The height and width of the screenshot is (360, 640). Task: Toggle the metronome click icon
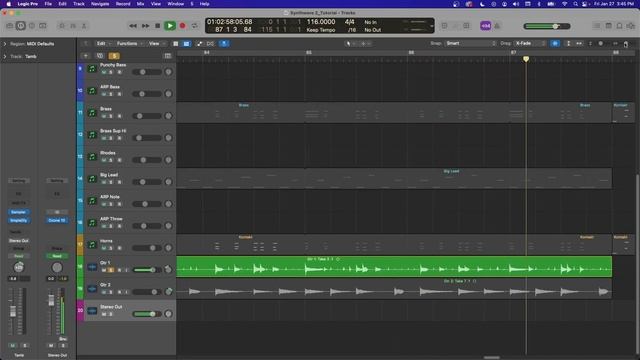tap(497, 26)
